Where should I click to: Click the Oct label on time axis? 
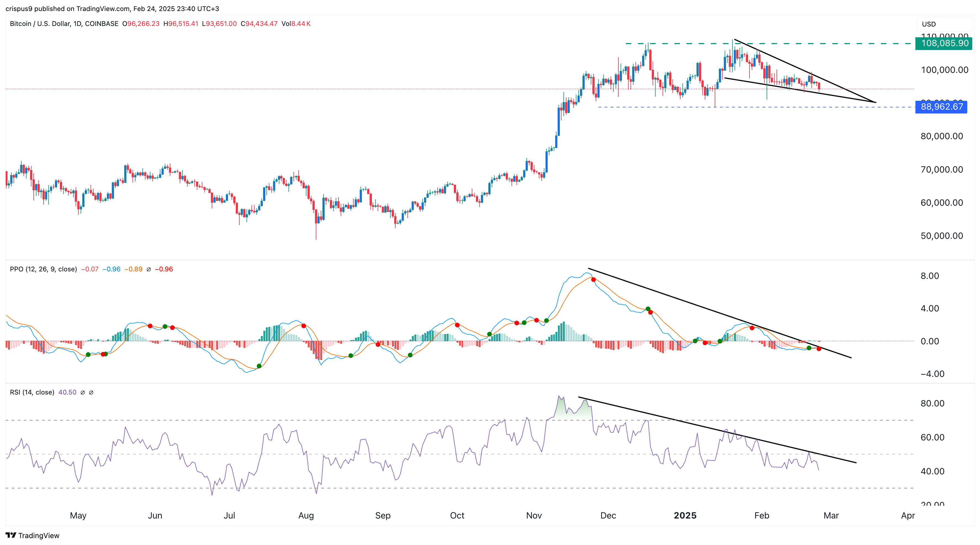point(457,515)
